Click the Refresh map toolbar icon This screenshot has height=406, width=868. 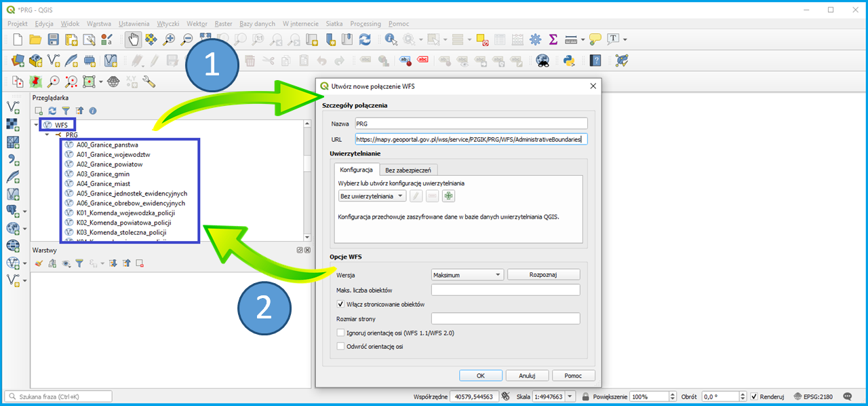tap(365, 40)
